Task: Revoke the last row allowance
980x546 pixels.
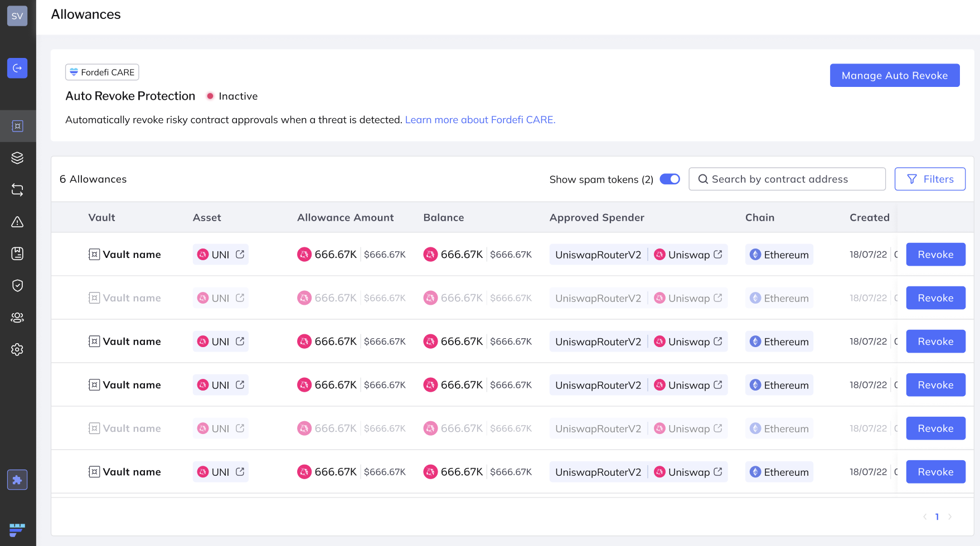Action: (935, 472)
